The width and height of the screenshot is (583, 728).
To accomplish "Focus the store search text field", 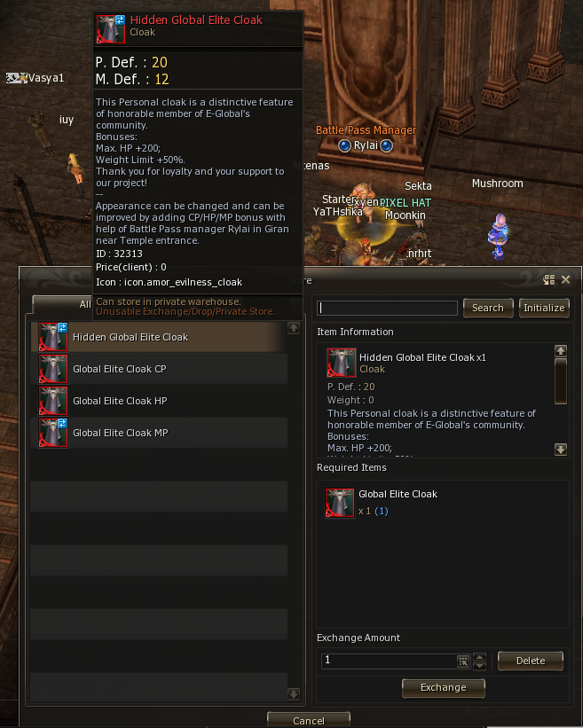I will coord(387,308).
